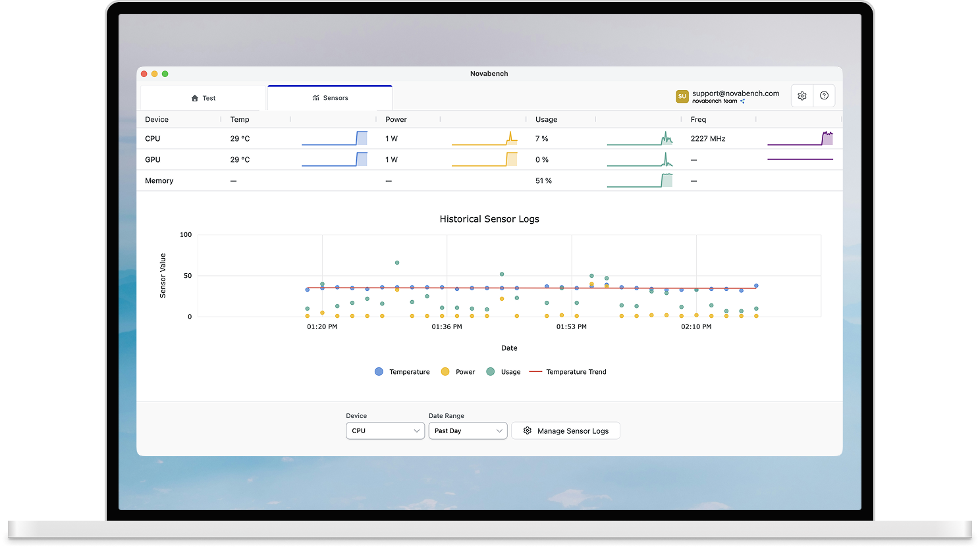This screenshot has width=980, height=547.
Task: Click the support@novabench.com account label
Action: click(735, 93)
